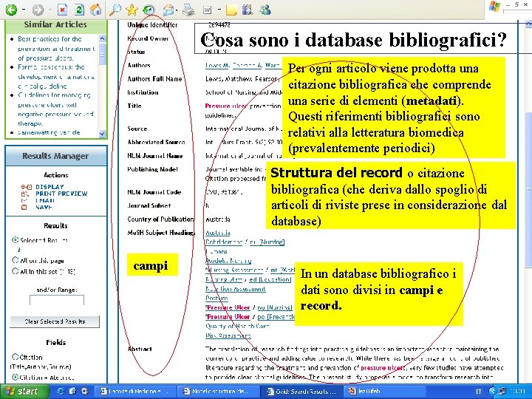
Task: Click the Edit with Word icon
Action: click(x=207, y=10)
